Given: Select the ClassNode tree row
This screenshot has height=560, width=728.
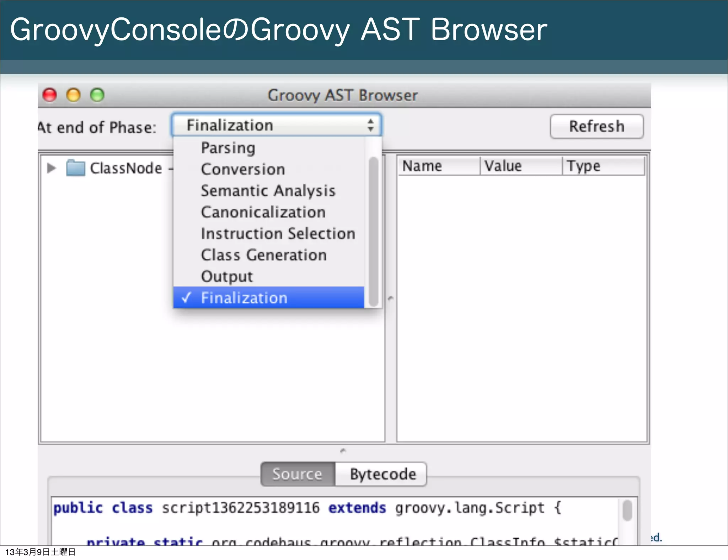Looking at the screenshot, I should point(110,168).
